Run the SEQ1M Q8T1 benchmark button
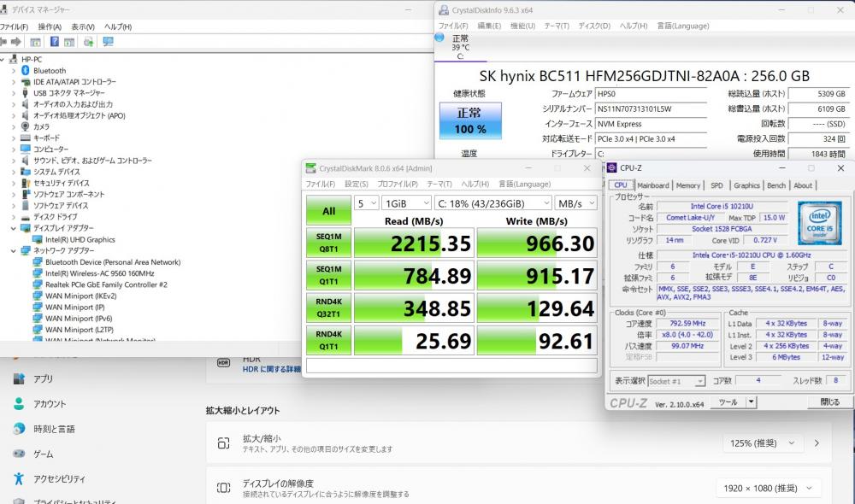 [329, 243]
